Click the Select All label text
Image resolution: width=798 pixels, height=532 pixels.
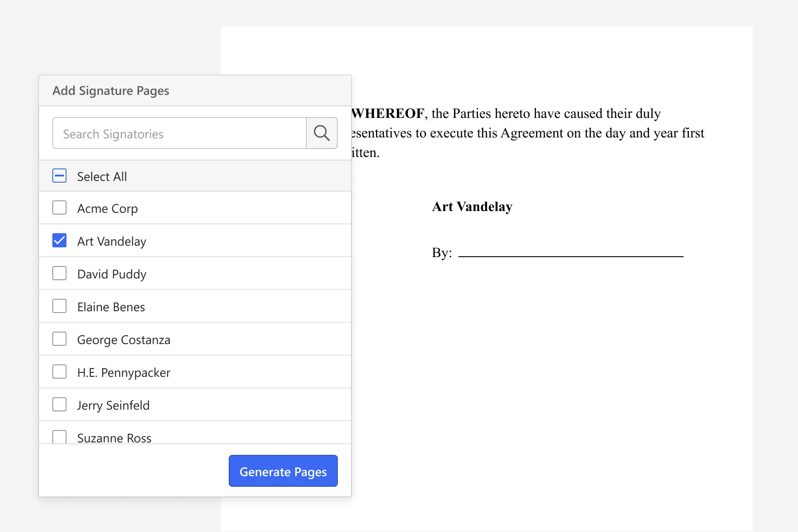click(x=102, y=176)
